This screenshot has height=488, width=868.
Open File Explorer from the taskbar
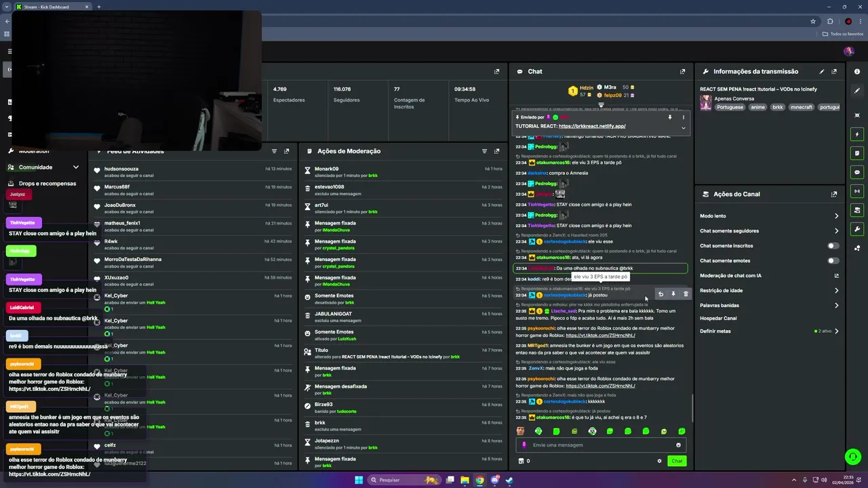[465, 480]
